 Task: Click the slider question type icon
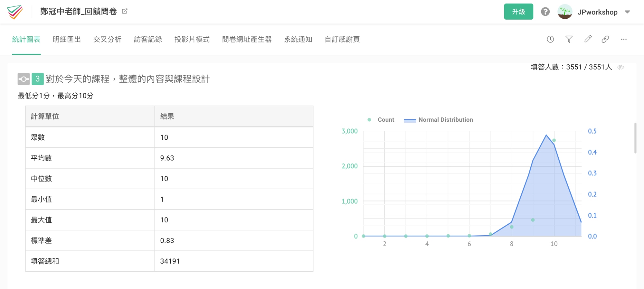[x=24, y=79]
